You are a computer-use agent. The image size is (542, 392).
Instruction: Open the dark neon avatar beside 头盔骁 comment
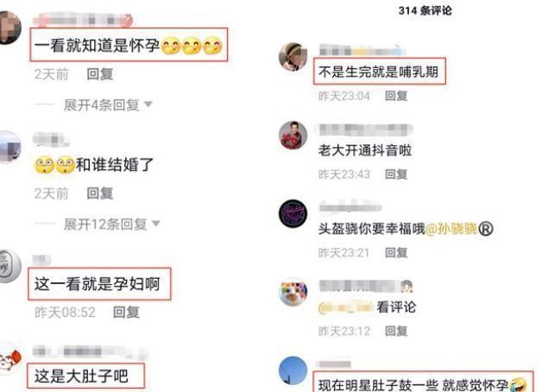pos(293,213)
